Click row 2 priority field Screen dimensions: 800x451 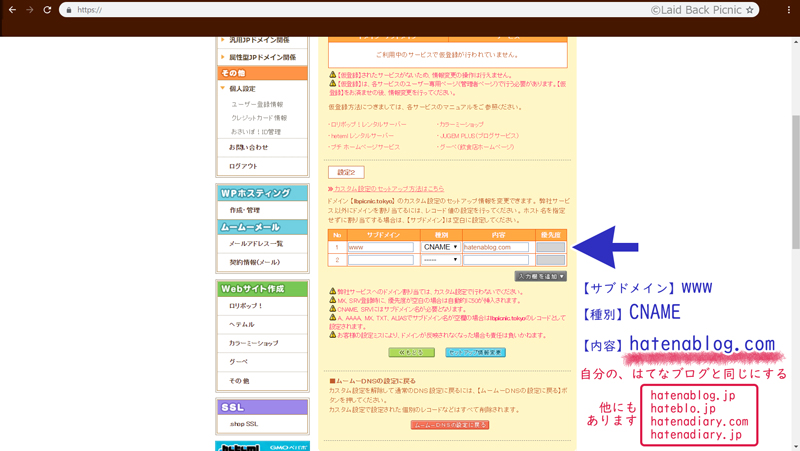tap(551, 260)
